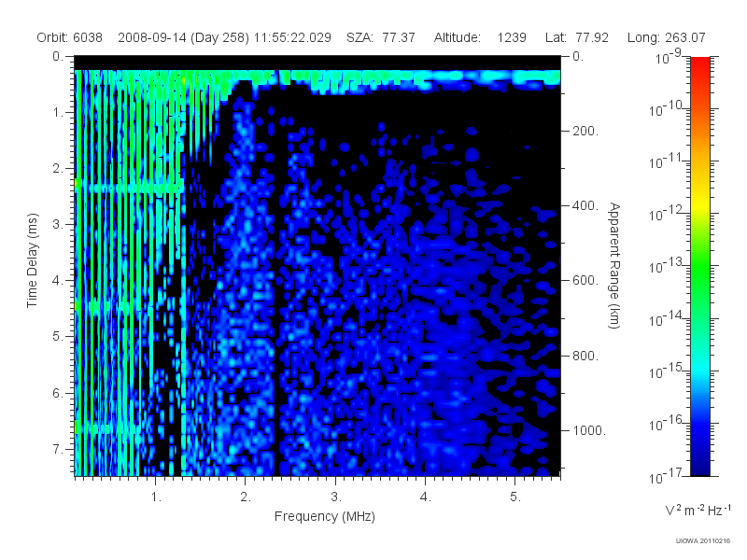Click the Frequency (MHz) axis title
Image resolution: width=747 pixels, height=560 pixels.
point(324,516)
